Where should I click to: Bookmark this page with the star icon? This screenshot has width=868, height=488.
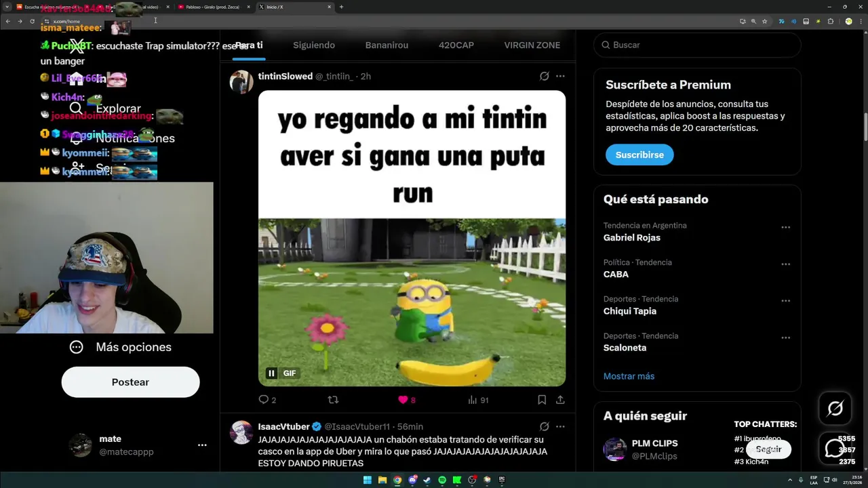tap(765, 21)
